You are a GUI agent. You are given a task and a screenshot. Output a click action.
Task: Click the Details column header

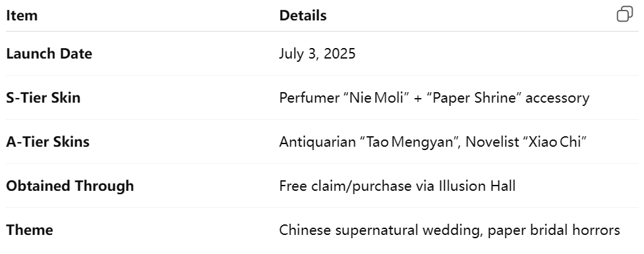(x=303, y=16)
